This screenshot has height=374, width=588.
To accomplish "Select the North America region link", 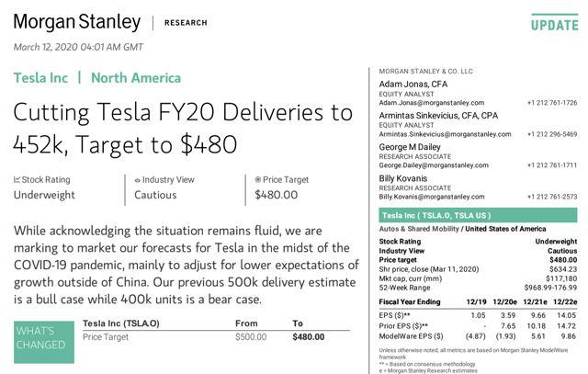I will (x=136, y=78).
